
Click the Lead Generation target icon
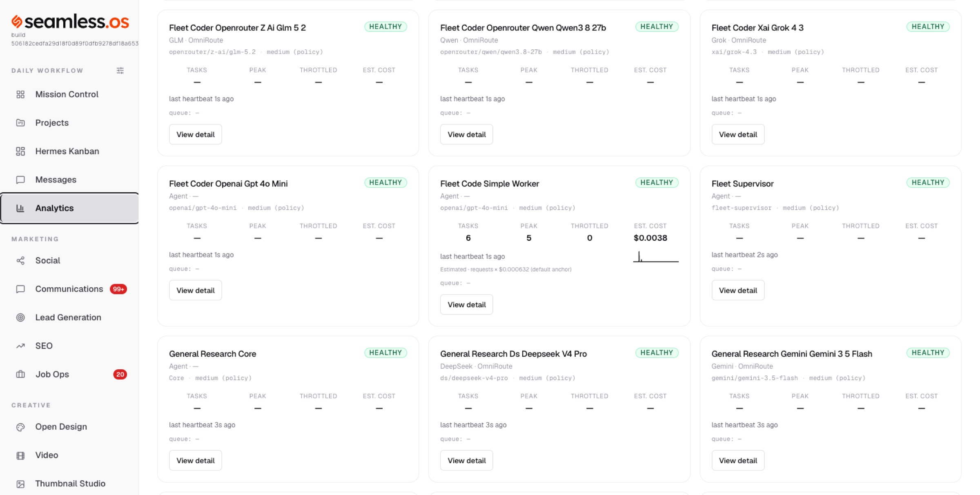click(x=20, y=317)
